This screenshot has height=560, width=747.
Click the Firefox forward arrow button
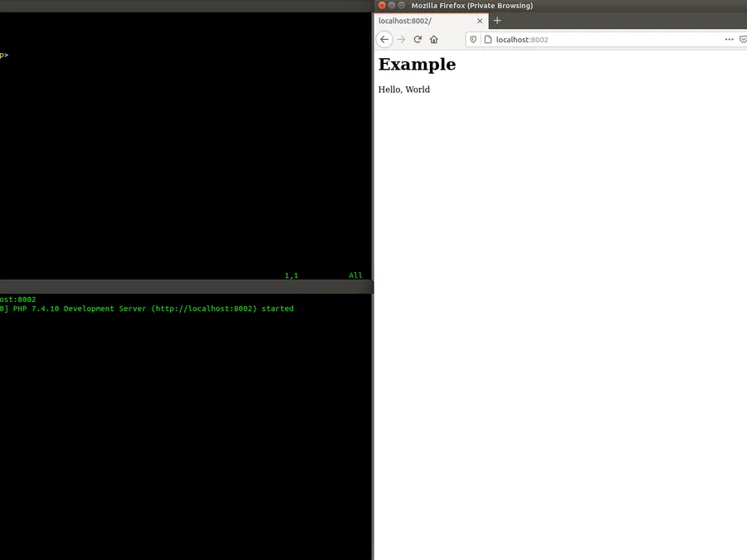click(x=401, y=40)
